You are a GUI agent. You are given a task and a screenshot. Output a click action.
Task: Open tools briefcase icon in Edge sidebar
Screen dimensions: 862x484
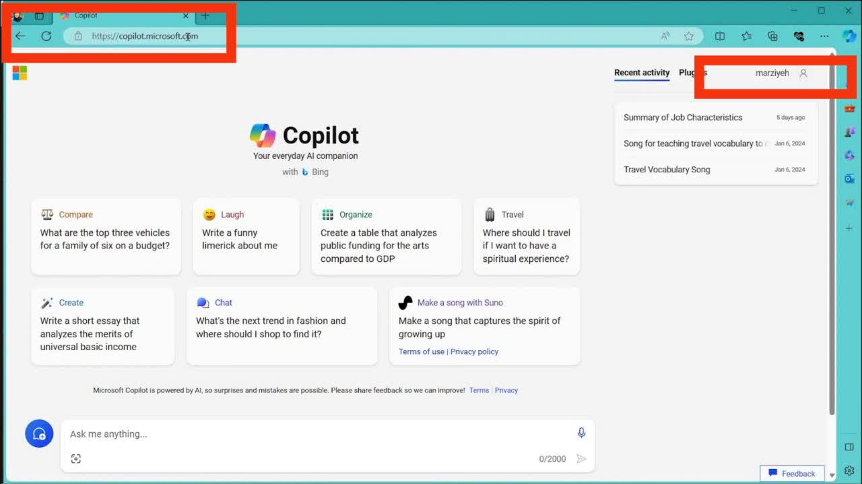click(849, 108)
